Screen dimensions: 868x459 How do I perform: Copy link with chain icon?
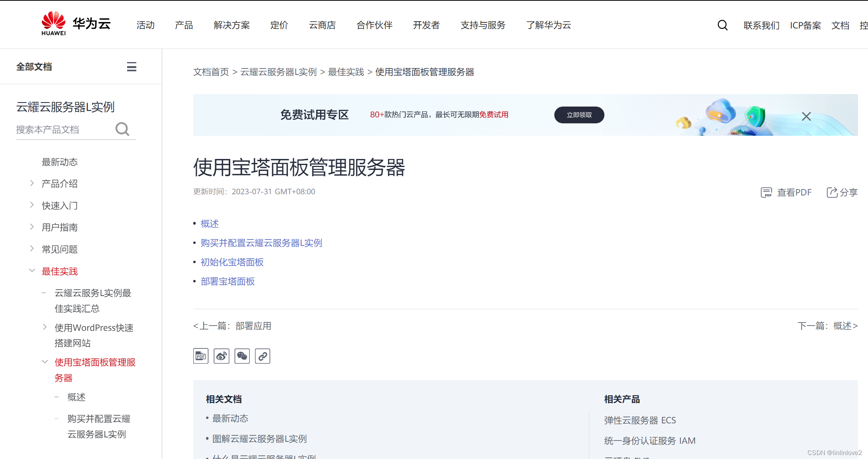(x=263, y=356)
